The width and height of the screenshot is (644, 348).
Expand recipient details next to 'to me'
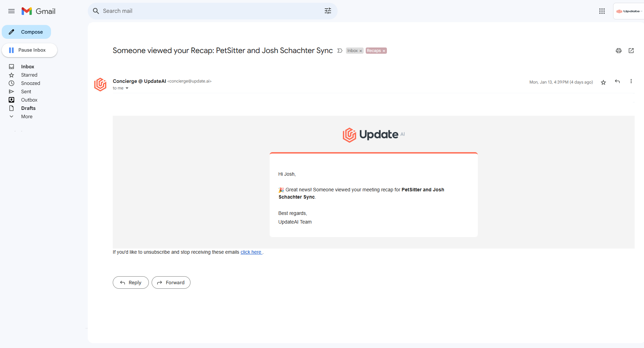127,88
